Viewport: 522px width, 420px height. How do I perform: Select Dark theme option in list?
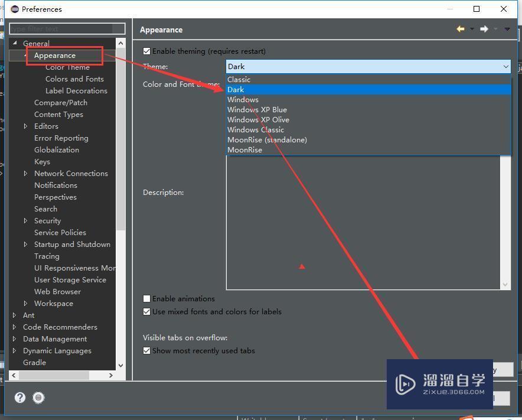coord(368,90)
